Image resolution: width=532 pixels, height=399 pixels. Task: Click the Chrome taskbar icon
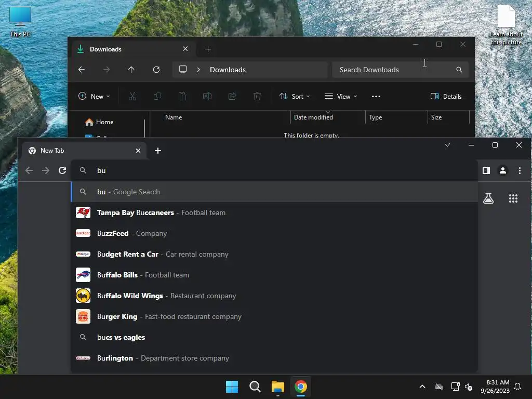pos(301,387)
